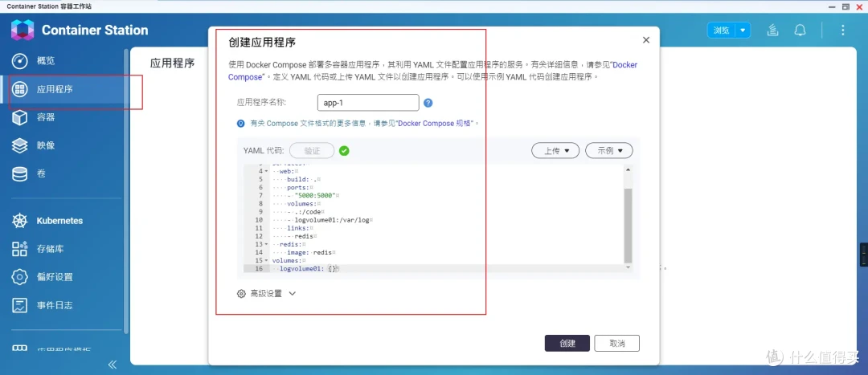Click the stacked layers icon in header
This screenshot has height=375, width=868.
pyautogui.click(x=773, y=30)
